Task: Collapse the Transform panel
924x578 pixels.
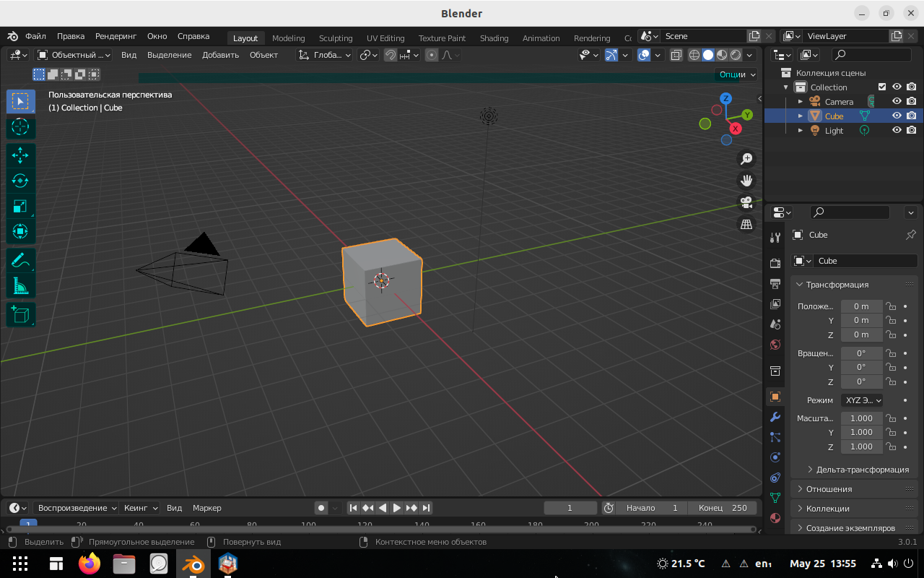Action: 855,285
